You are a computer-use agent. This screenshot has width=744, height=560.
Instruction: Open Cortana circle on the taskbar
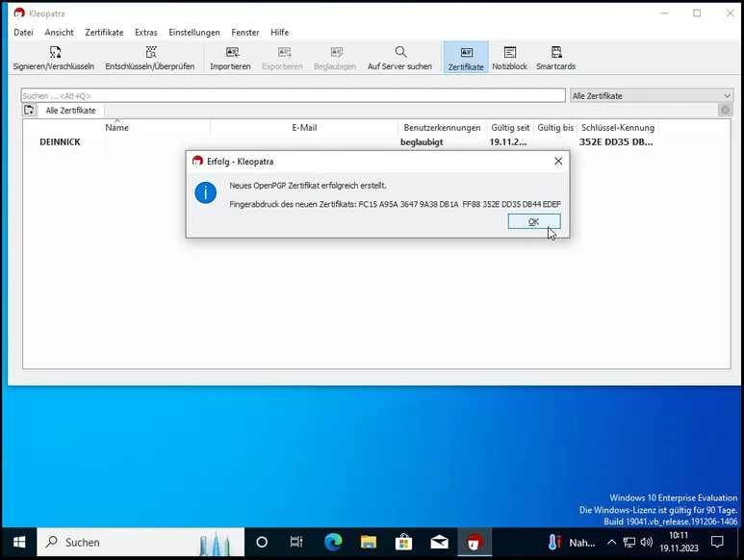pyautogui.click(x=262, y=542)
